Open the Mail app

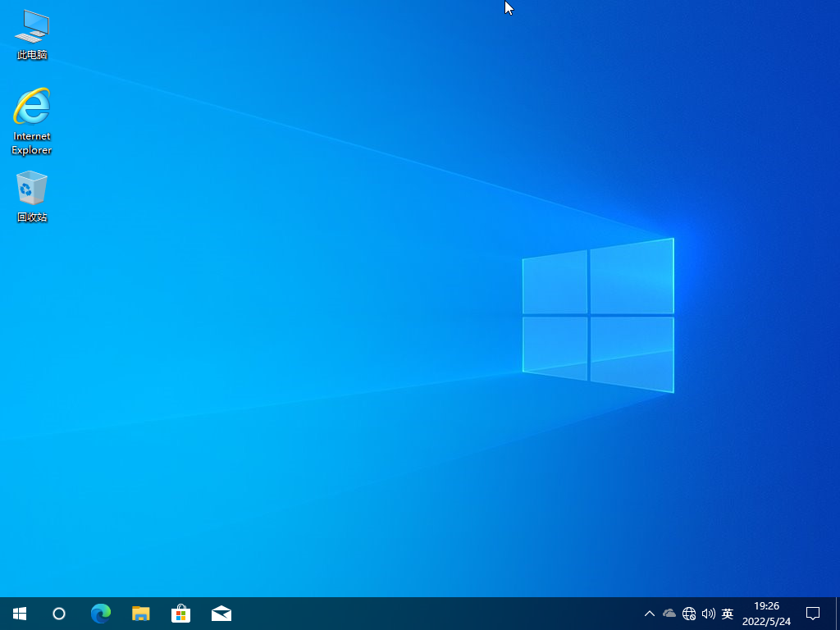point(221,613)
